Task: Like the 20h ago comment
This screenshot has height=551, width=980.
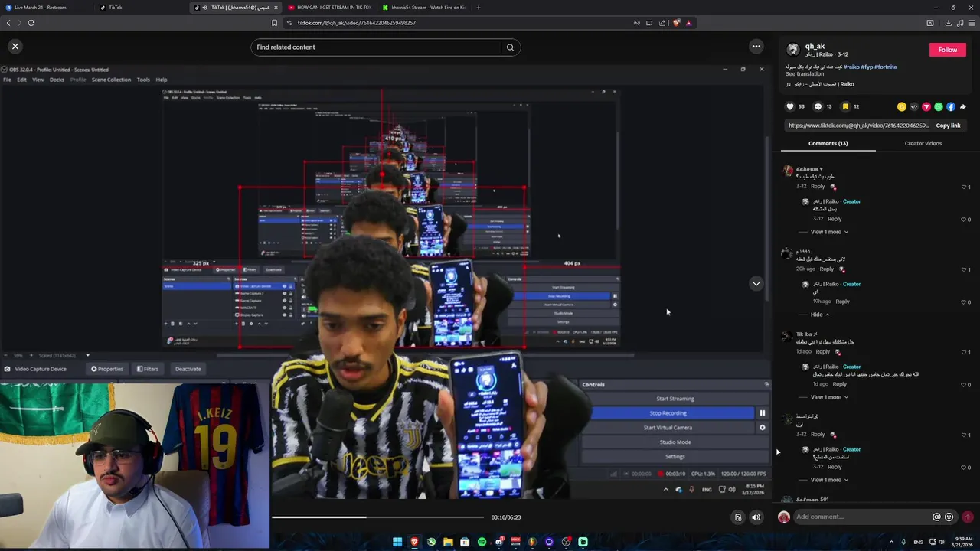Action: pos(965,269)
